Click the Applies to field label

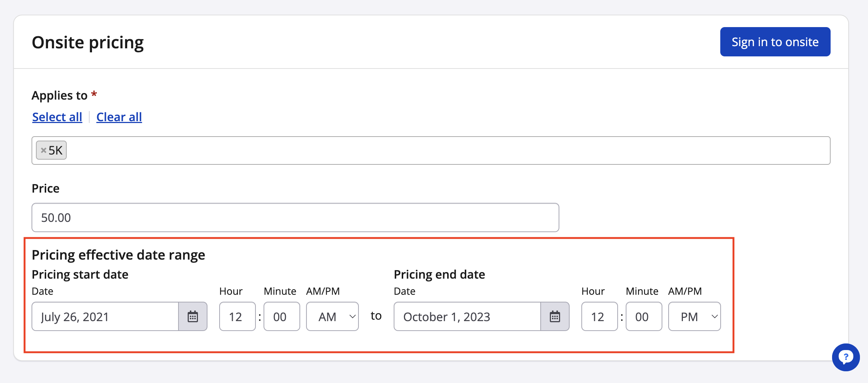[x=59, y=95]
